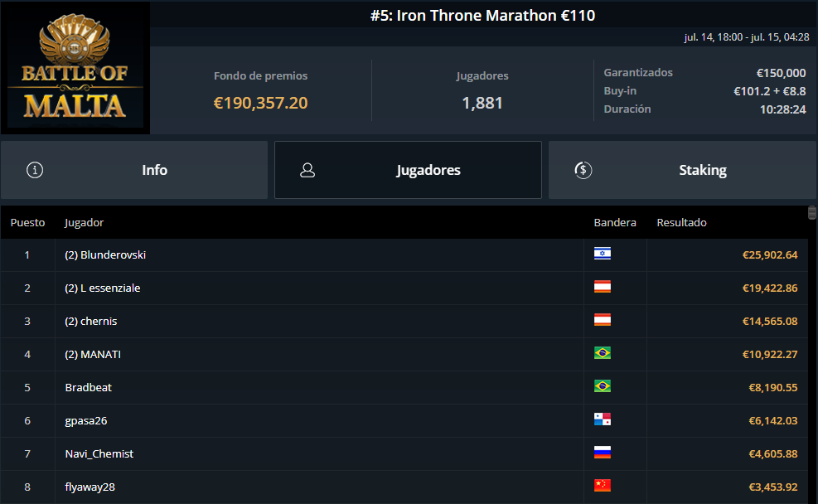Viewport: 818px width, 504px height.
Task: Click the Brazil flag for MANATI
Action: point(602,352)
